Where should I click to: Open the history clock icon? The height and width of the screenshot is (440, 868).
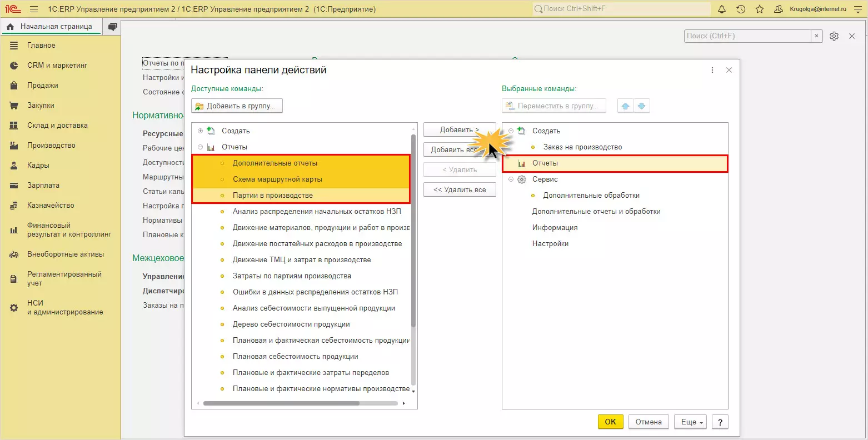click(741, 9)
